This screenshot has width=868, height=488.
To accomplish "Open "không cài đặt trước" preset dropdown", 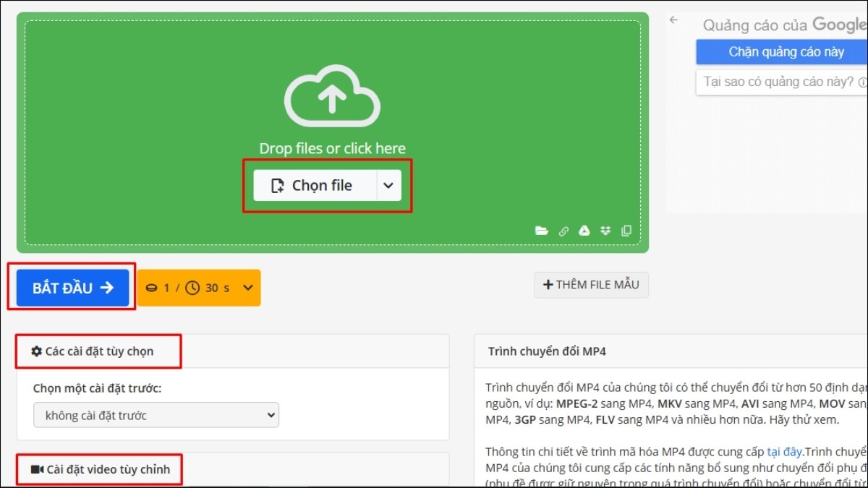I will (156, 415).
